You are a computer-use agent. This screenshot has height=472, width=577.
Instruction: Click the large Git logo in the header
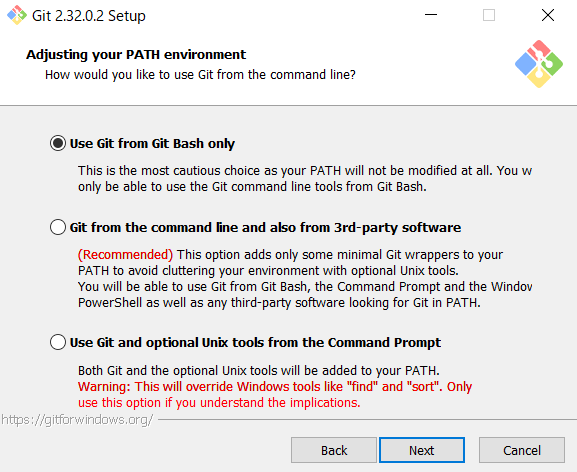tap(539, 64)
